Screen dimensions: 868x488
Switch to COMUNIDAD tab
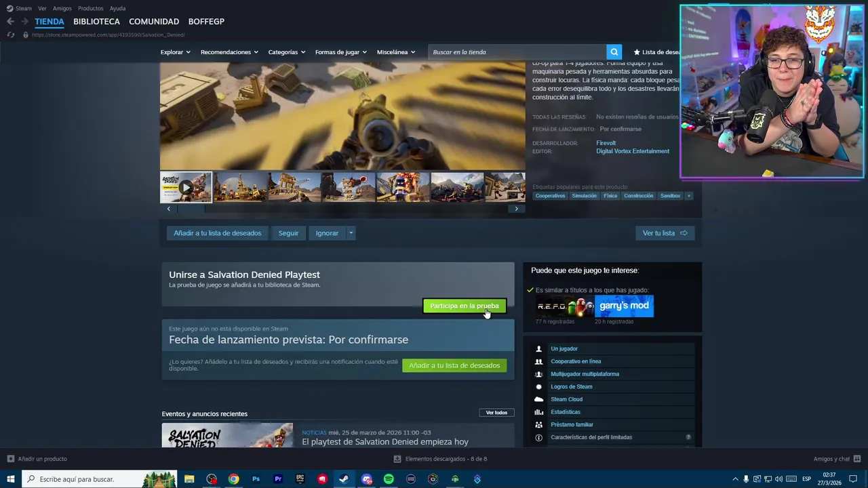pyautogui.click(x=154, y=22)
